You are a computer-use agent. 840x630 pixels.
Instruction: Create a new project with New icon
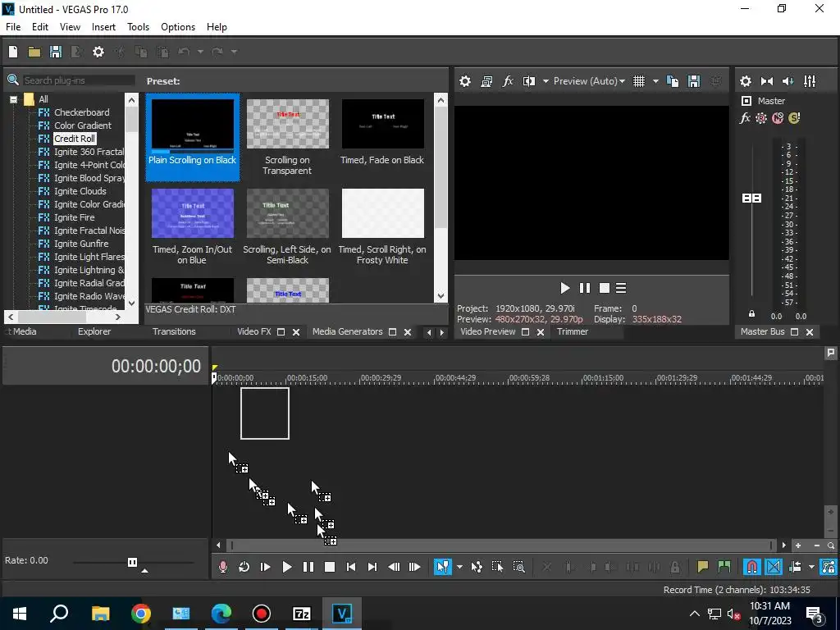click(13, 52)
